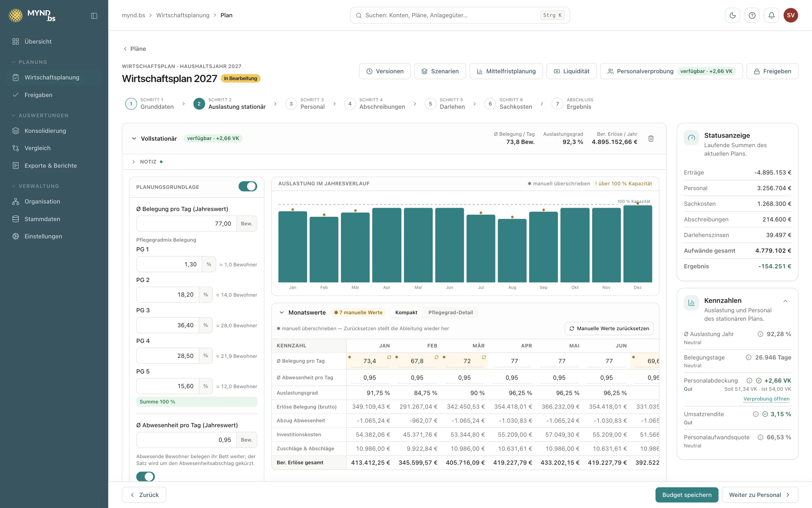
Task: Collapse the Vollstationär section chevron
Action: click(134, 138)
